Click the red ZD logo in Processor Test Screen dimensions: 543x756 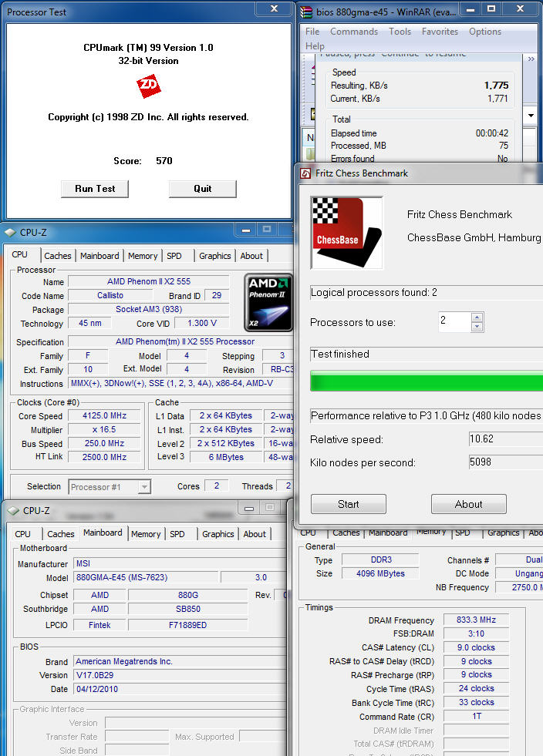point(149,86)
